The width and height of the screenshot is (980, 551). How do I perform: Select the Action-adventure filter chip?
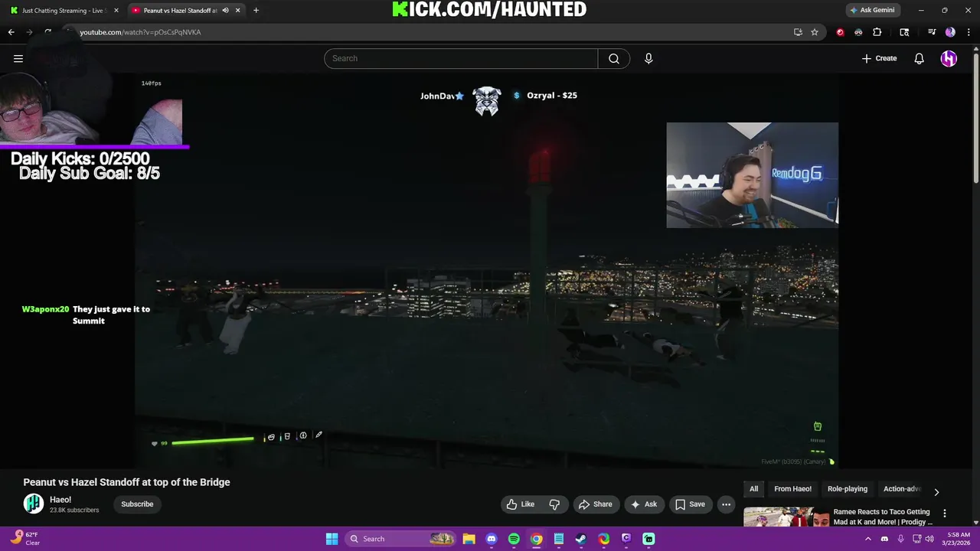902,489
